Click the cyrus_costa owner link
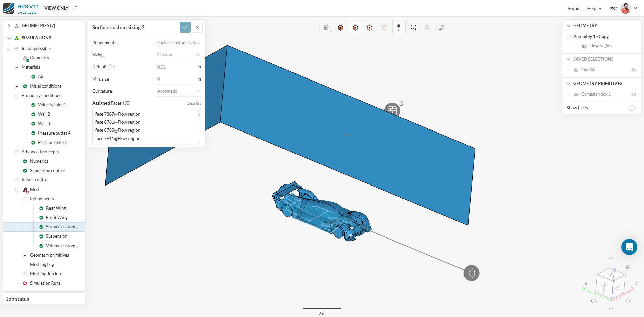The image size is (644, 317). (27, 12)
